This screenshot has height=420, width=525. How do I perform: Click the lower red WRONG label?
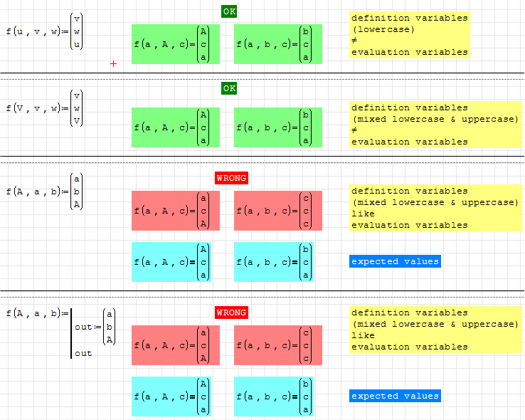tap(231, 313)
